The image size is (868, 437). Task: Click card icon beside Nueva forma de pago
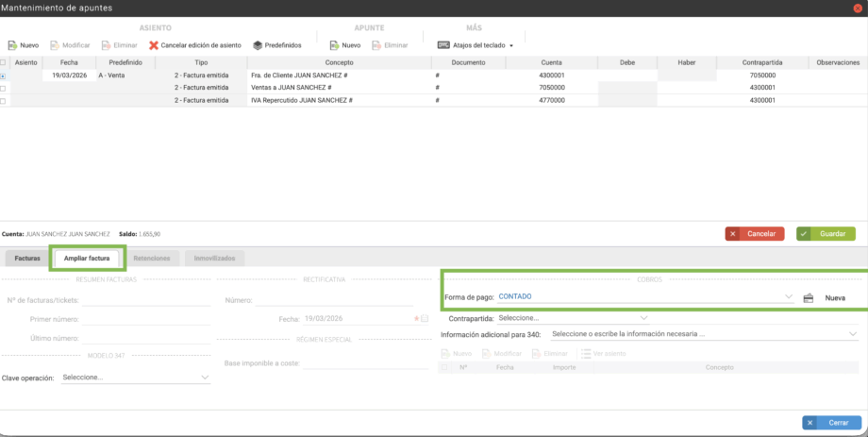(x=809, y=297)
